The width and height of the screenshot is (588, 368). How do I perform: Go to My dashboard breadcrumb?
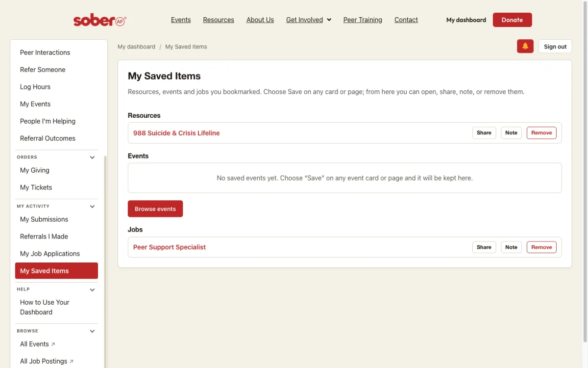pyautogui.click(x=136, y=47)
